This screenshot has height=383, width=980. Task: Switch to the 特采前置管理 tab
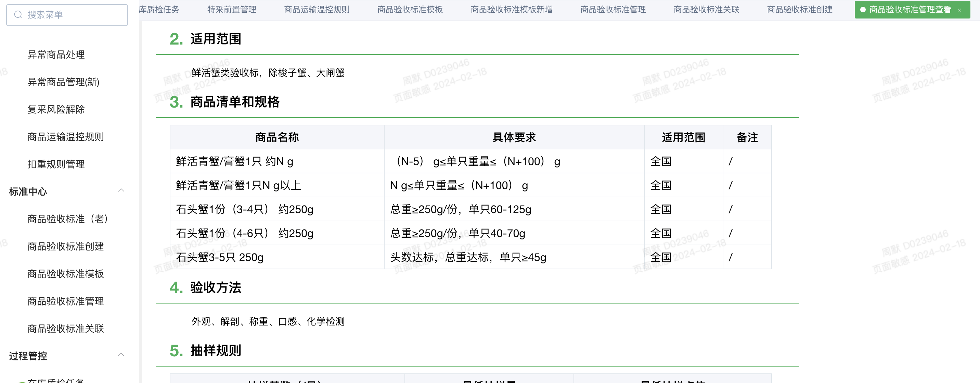[232, 10]
